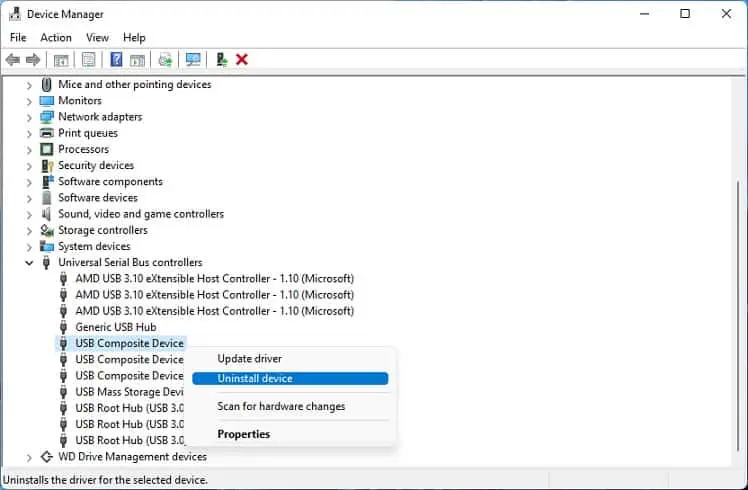Click the Generic USB Hub plug icon
748x490 pixels.
pos(63,327)
